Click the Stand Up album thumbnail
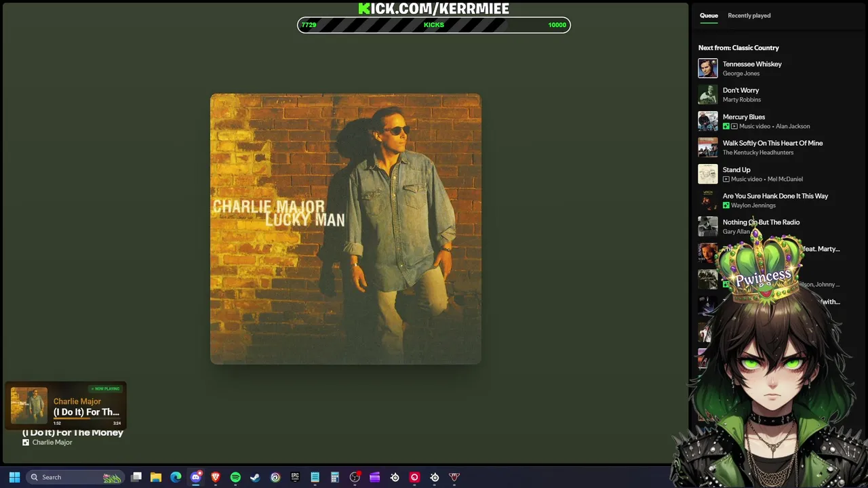Image resolution: width=868 pixels, height=488 pixels. pyautogui.click(x=708, y=174)
